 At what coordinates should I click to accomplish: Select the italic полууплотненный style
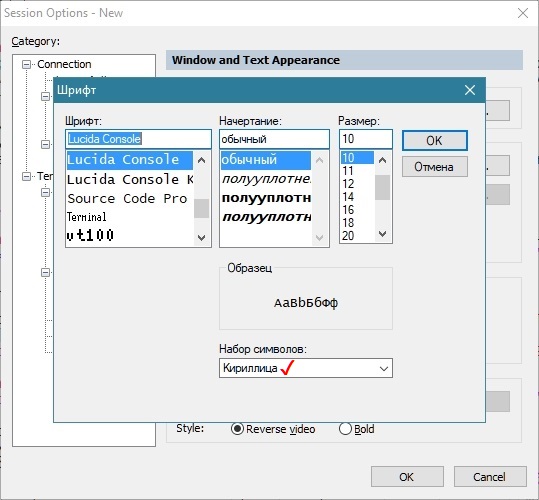pos(266,179)
